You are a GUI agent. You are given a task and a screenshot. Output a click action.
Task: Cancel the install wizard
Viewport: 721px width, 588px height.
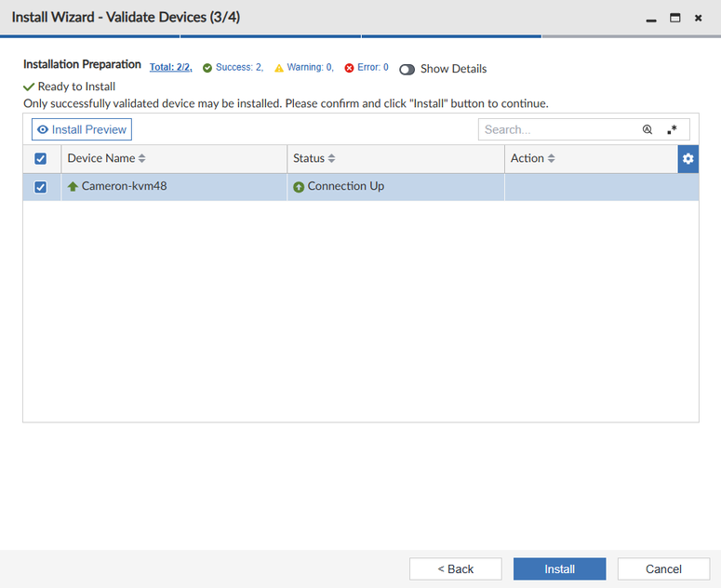coord(663,569)
